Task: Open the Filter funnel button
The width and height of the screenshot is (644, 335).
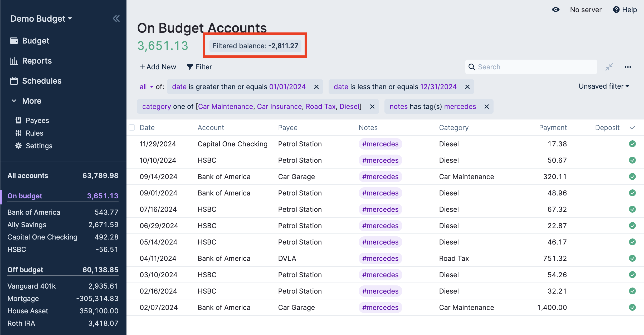Action: click(199, 67)
